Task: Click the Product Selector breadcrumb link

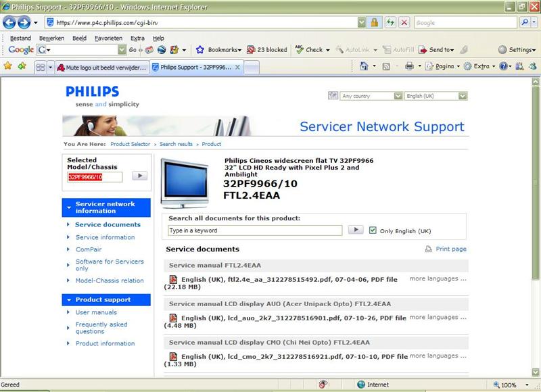Action: coord(130,144)
